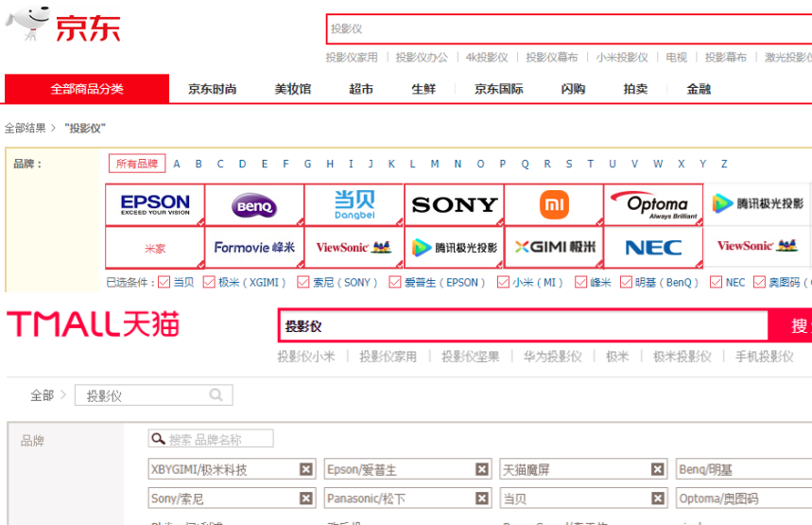Click Tmall suggestion 华为投影仪
Screen dimensions: 812x525
[x=553, y=357]
